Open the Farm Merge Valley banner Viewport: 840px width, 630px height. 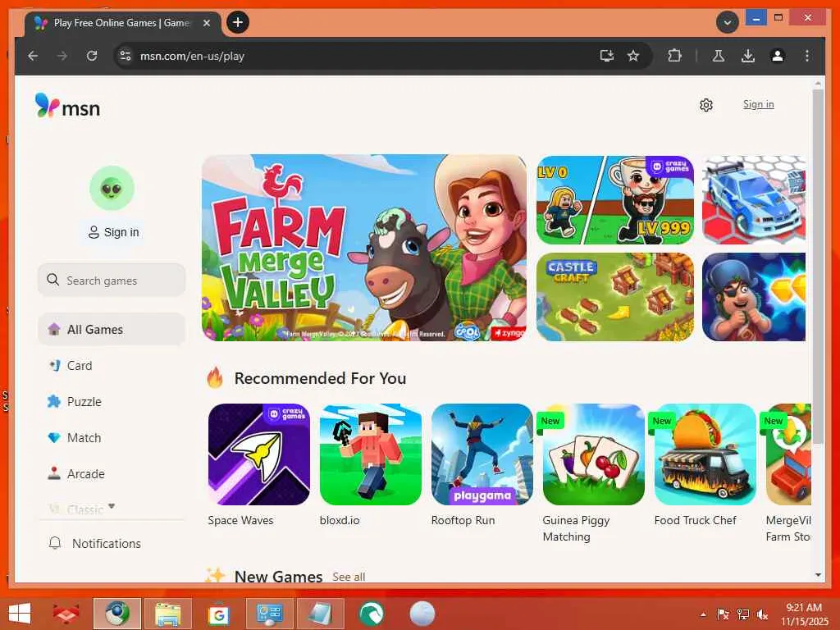[x=363, y=248]
